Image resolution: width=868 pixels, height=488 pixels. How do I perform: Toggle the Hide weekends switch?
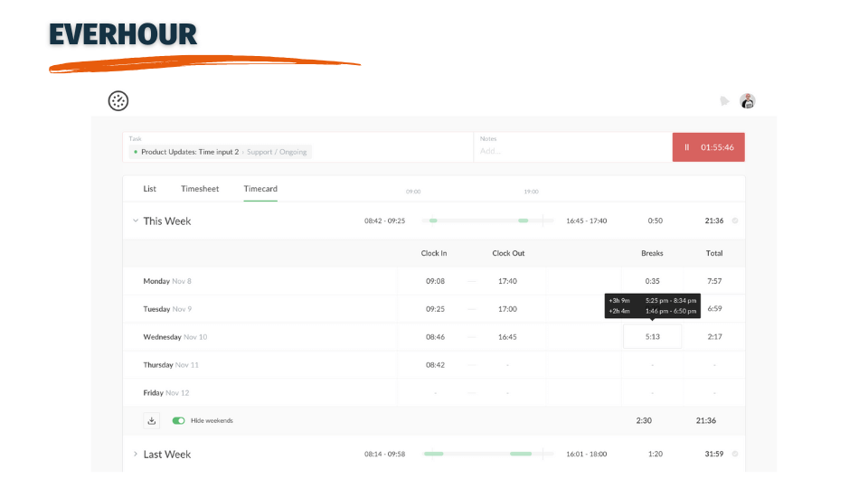(178, 420)
